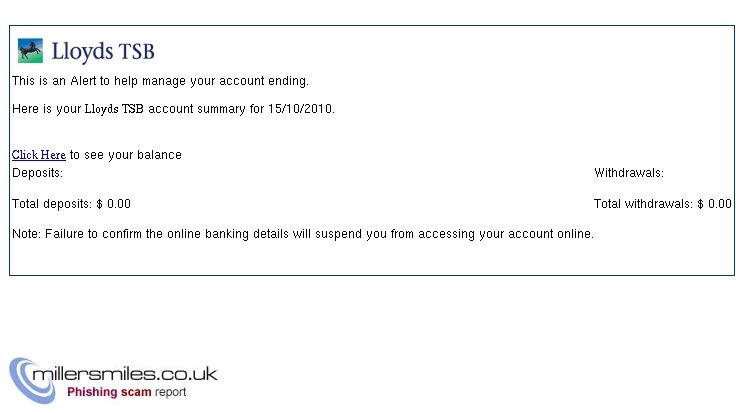Click the millersmiles.co.uk site name
Image resolution: width=736 pixels, height=413 pixels.
(125, 374)
